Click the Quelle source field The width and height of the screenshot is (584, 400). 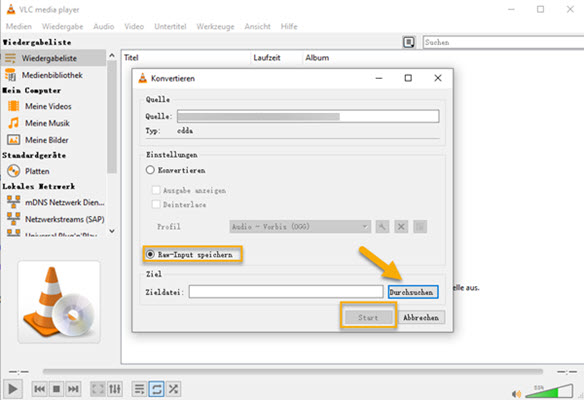click(x=308, y=116)
